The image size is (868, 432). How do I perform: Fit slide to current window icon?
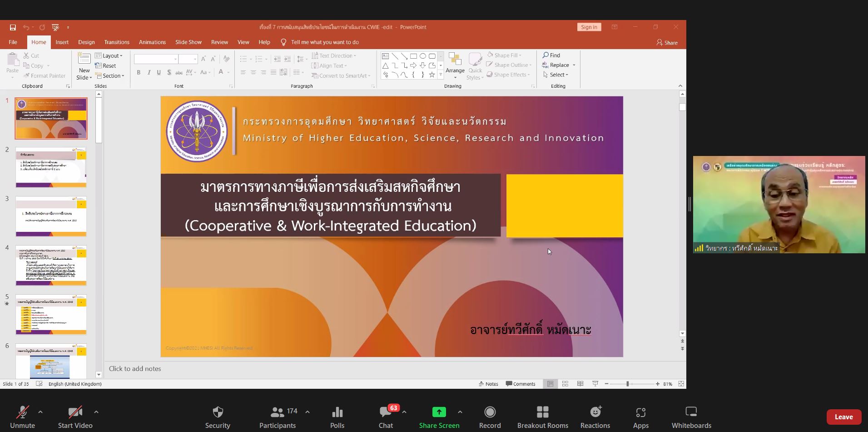coord(681,384)
